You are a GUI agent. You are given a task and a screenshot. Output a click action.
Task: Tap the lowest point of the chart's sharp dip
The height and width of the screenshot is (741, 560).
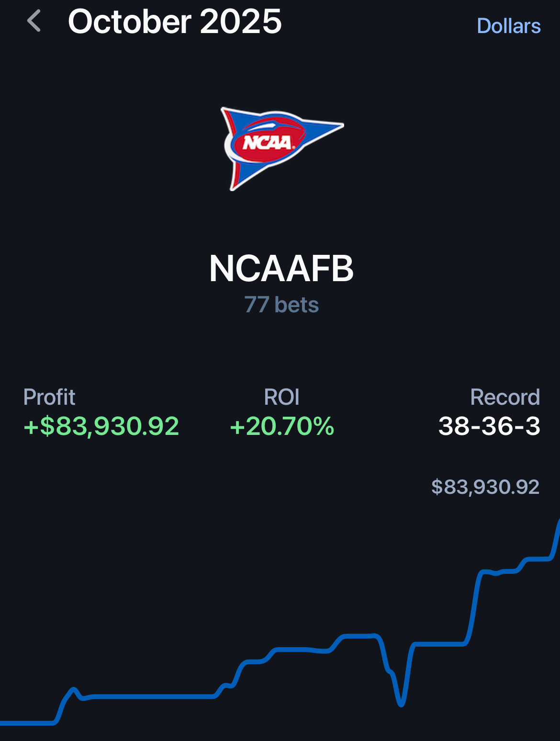[x=401, y=704]
